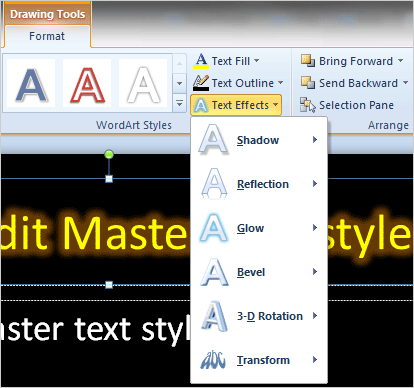Click the Text Outline pen icon

tap(201, 83)
